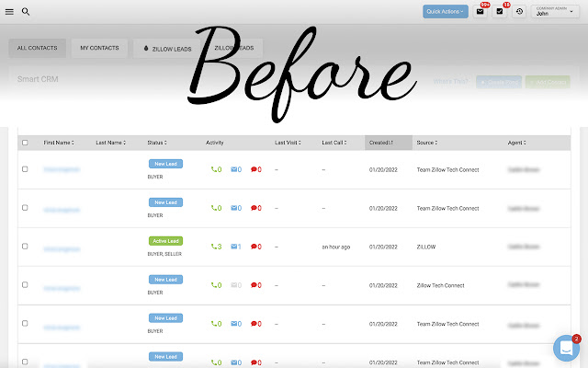This screenshot has width=588, height=368.
Task: Click 'an hour ago' last call cell
Action: pyautogui.click(x=336, y=247)
